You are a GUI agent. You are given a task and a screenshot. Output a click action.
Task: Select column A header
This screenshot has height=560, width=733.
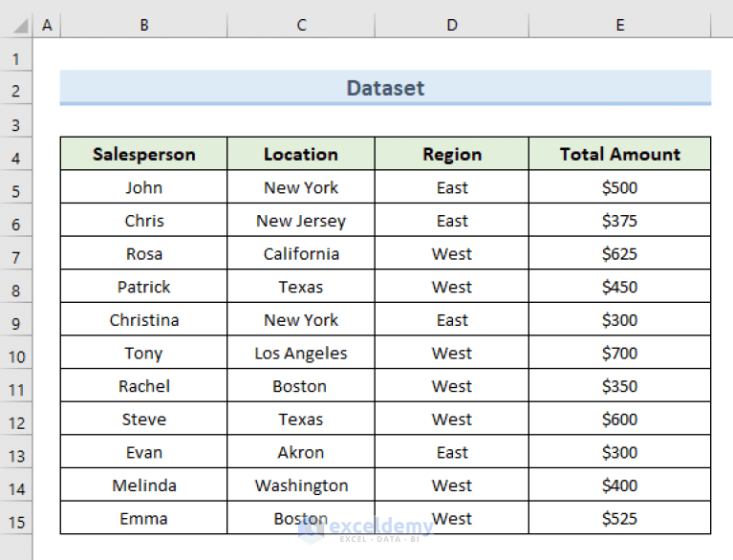coord(47,25)
